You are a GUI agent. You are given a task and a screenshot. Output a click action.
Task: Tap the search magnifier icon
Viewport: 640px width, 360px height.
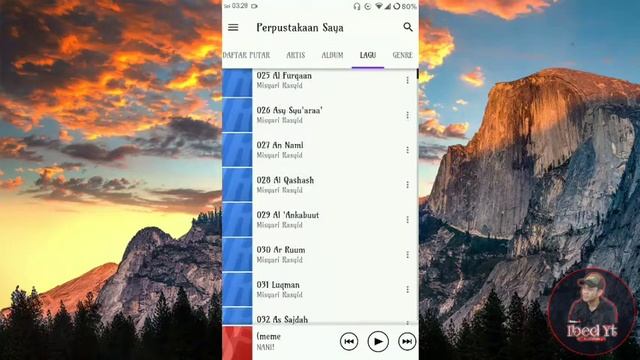[x=408, y=27]
